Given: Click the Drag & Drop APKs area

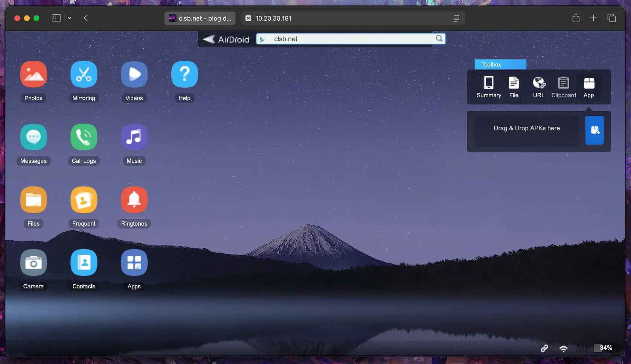Looking at the screenshot, I should point(527,130).
